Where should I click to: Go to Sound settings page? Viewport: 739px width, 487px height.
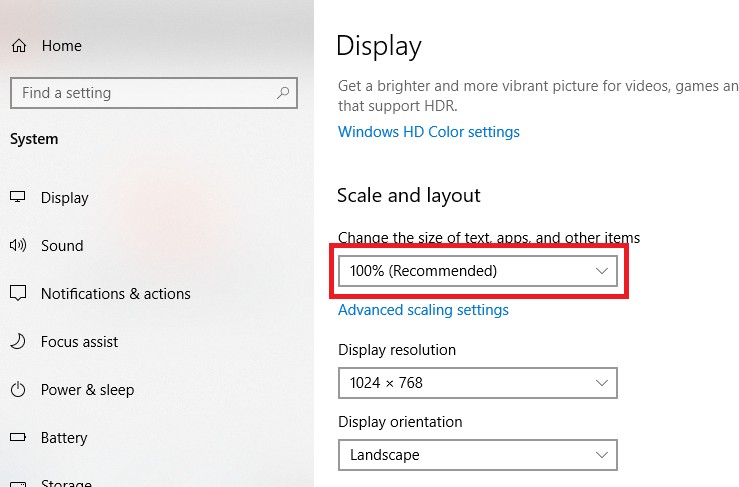click(62, 246)
